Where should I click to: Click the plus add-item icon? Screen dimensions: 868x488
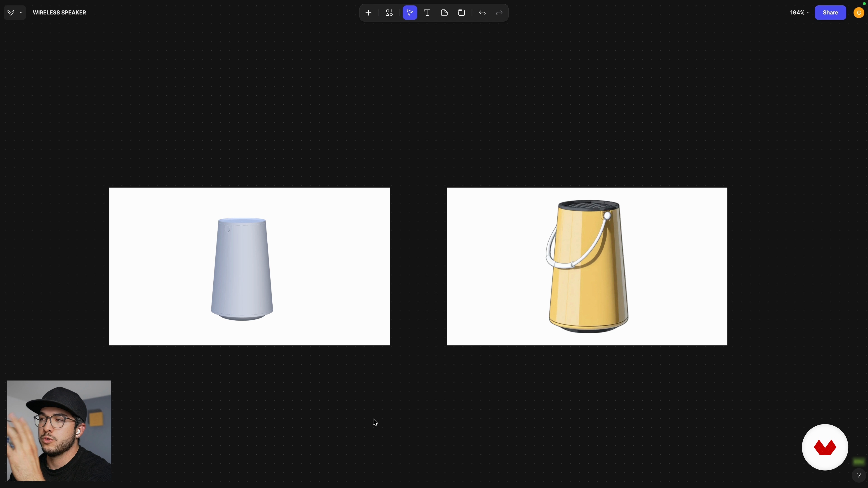[368, 13]
